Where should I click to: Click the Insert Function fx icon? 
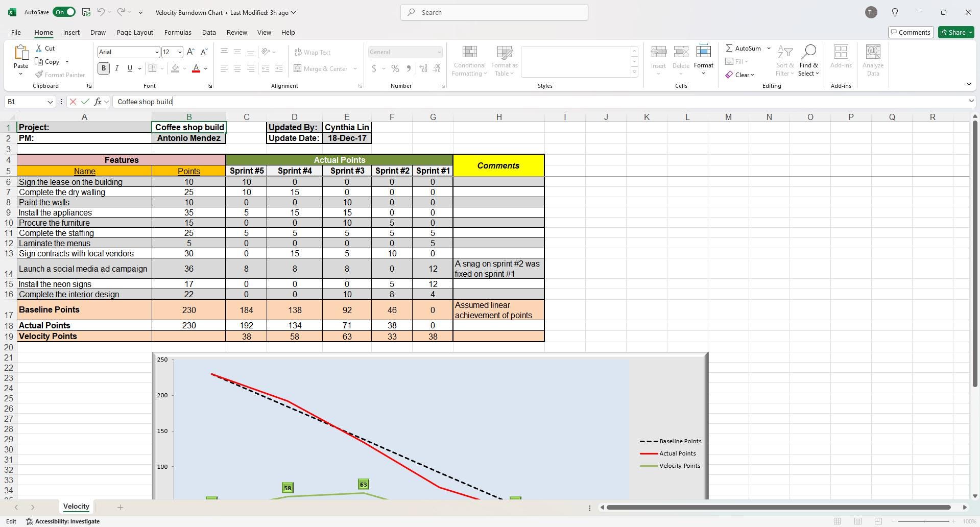99,102
